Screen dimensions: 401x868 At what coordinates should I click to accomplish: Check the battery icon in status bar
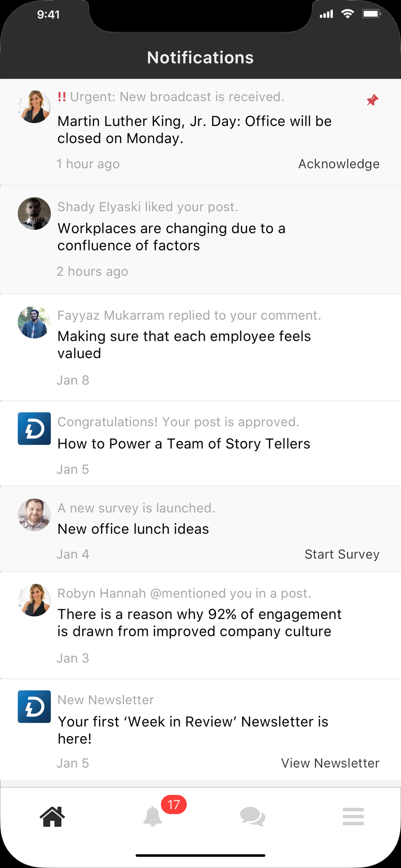pyautogui.click(x=371, y=14)
